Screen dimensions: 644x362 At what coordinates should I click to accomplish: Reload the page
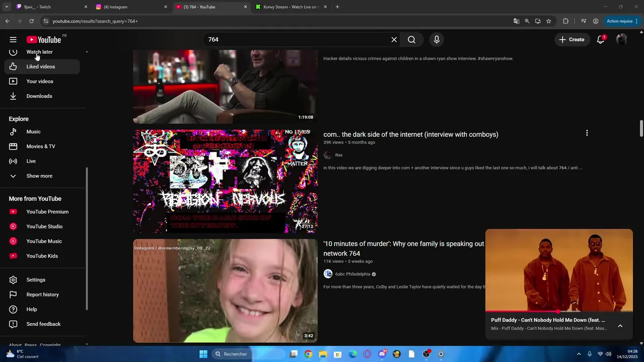[31, 21]
